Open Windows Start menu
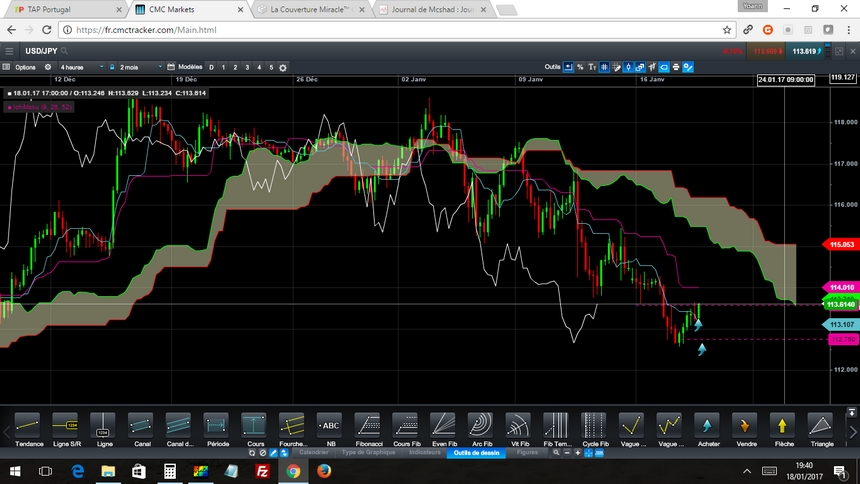This screenshot has width=860, height=484. click(15, 471)
